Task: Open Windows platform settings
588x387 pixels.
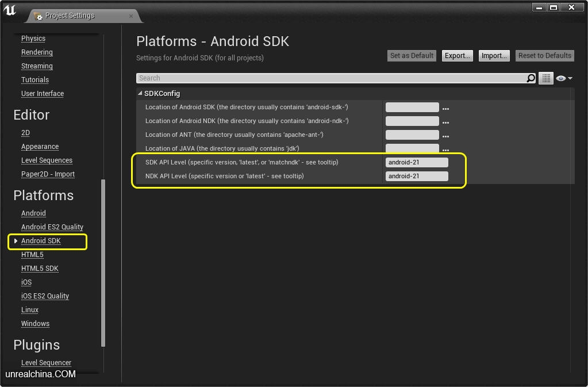Action: [x=35, y=324]
